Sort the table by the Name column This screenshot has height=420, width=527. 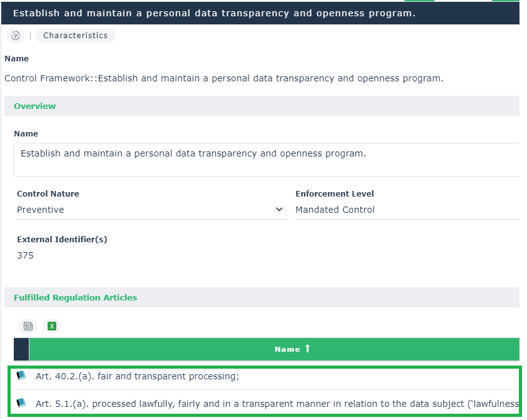[287, 349]
